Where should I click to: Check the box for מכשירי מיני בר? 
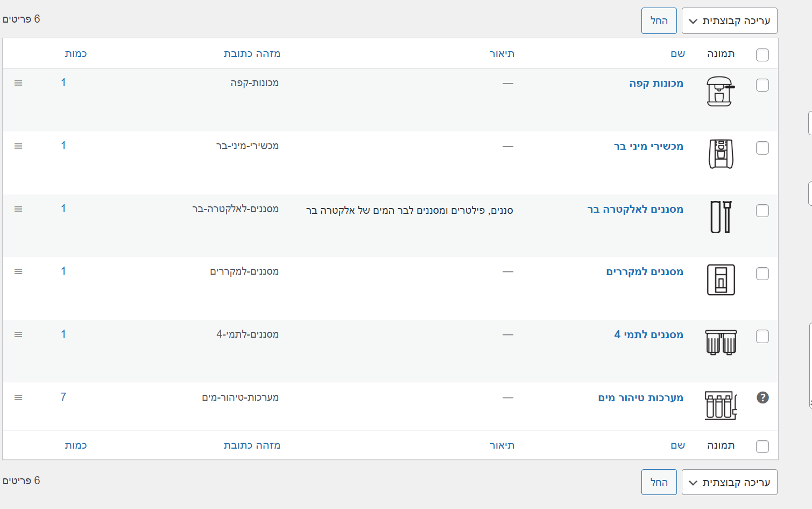(762, 148)
